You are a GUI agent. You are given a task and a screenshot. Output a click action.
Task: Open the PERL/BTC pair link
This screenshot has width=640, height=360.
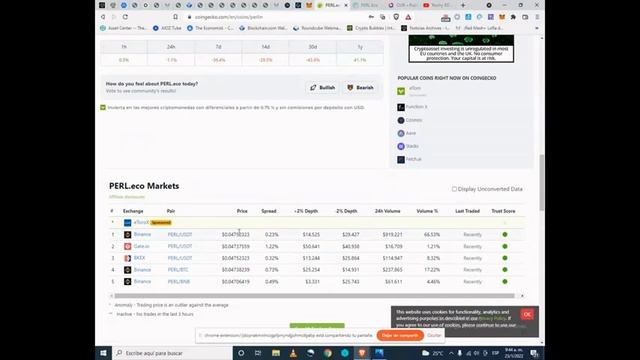click(x=178, y=270)
